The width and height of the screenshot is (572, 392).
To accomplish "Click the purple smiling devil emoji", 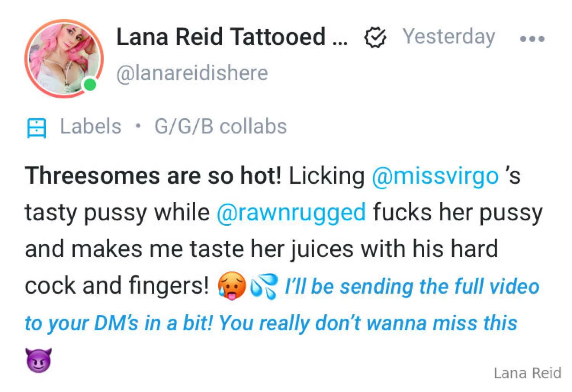I will tap(38, 360).
